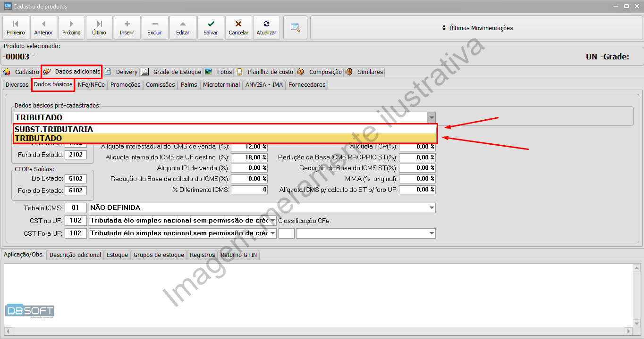
Task: Open the magnifier search icon button
Action: pos(296,28)
